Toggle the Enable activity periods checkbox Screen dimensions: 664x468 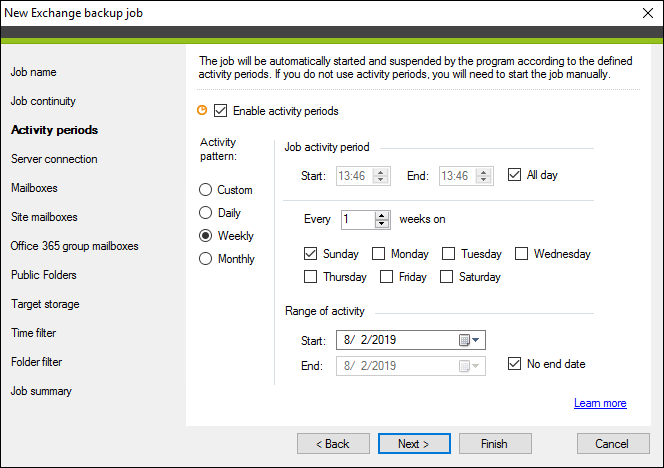(x=220, y=111)
